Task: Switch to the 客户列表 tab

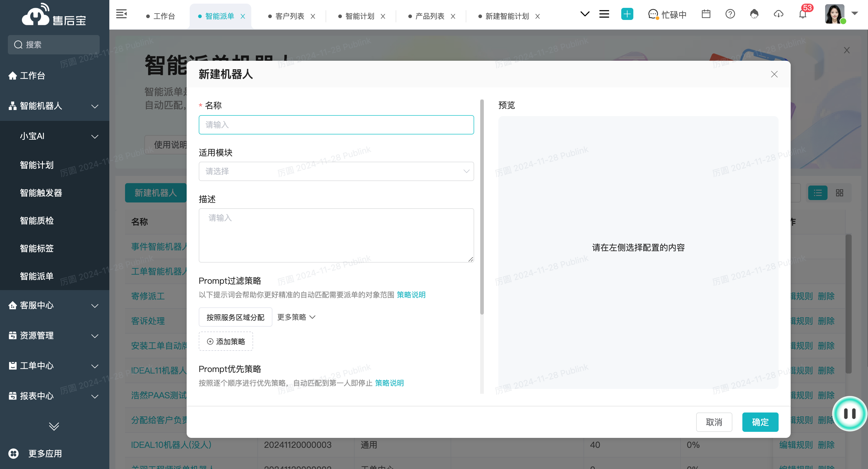Action: tap(290, 16)
